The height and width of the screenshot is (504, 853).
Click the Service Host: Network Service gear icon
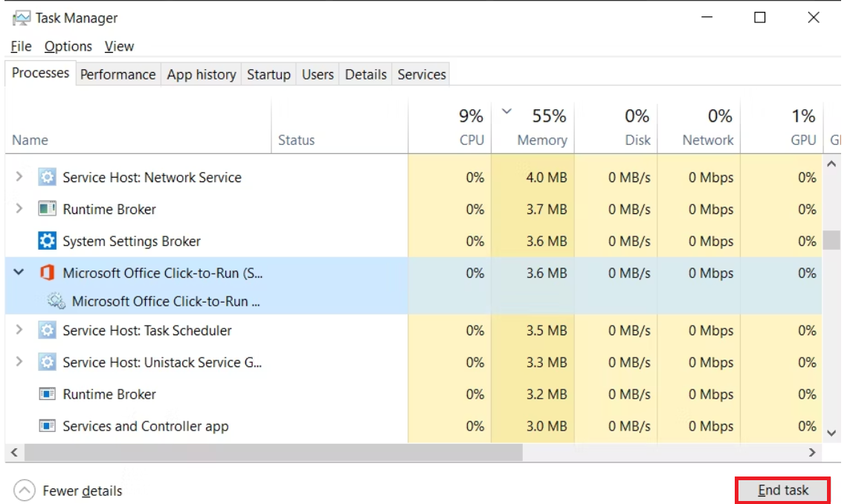click(48, 177)
